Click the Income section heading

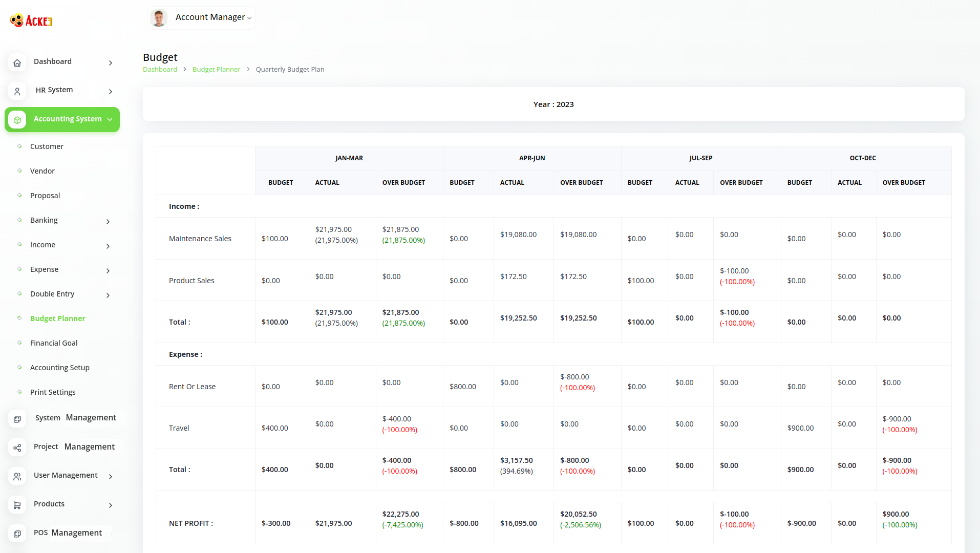pos(184,206)
